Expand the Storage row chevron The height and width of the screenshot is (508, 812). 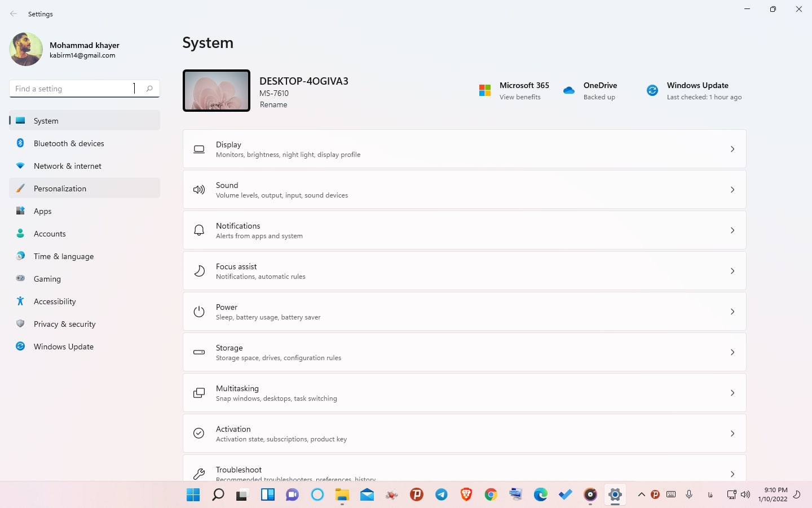(x=732, y=352)
